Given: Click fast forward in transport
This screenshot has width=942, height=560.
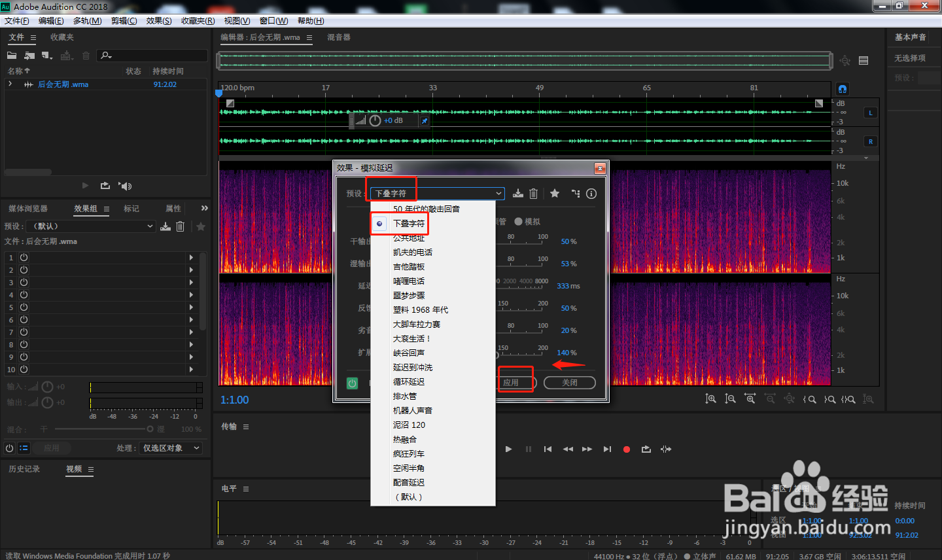Looking at the screenshot, I should (587, 449).
